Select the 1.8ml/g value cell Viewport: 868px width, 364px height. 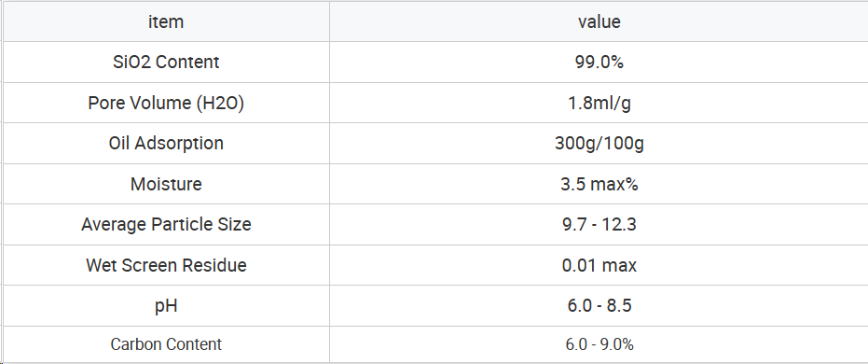pos(599,103)
